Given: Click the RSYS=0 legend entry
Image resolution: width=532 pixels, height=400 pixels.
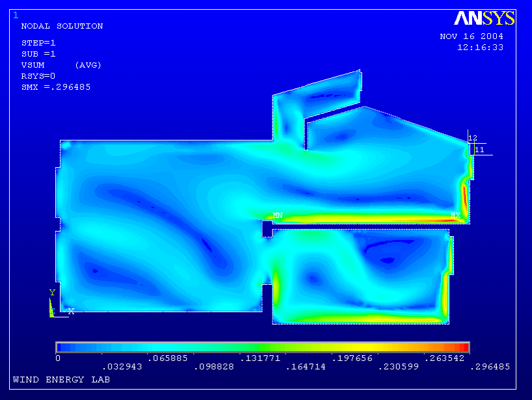Looking at the screenshot, I should click(38, 75).
